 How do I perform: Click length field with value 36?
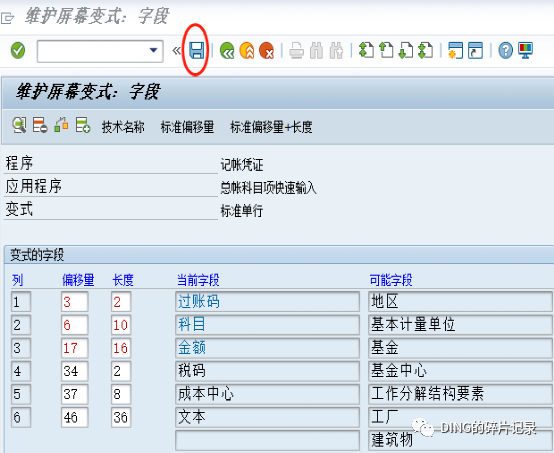[121, 417]
